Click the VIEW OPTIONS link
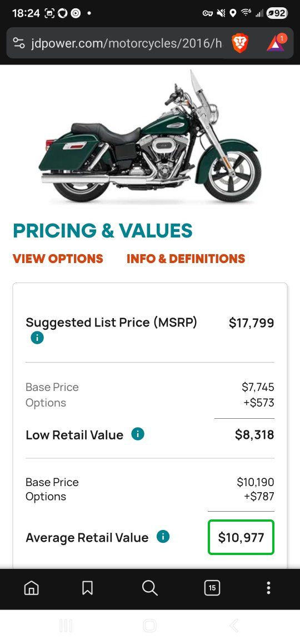 tap(58, 259)
